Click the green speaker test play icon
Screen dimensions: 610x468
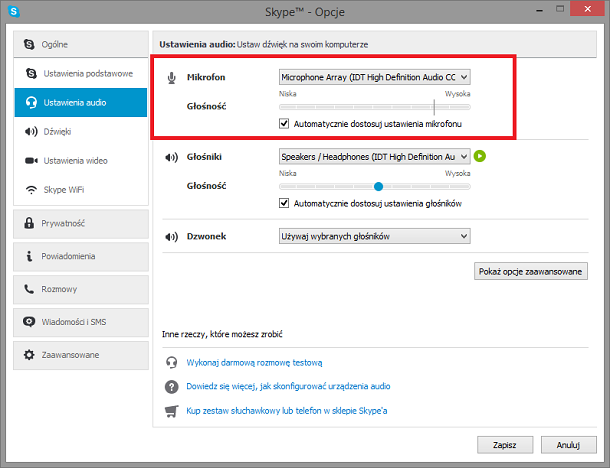(480, 156)
